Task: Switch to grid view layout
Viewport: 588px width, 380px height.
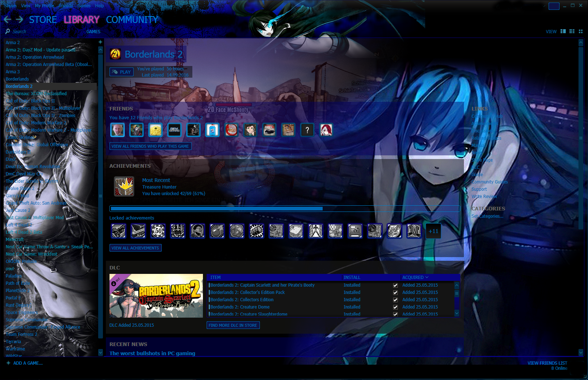Action: coord(581,31)
